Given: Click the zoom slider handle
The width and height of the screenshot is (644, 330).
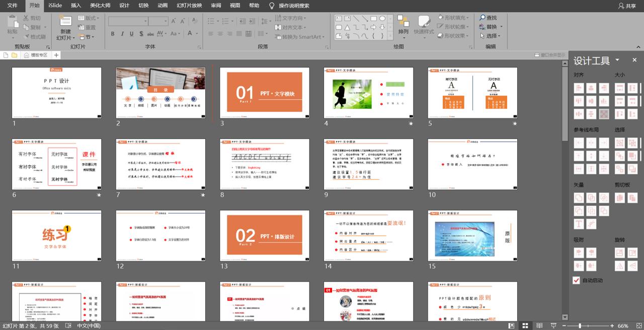Looking at the screenshot, I should coord(580,326).
